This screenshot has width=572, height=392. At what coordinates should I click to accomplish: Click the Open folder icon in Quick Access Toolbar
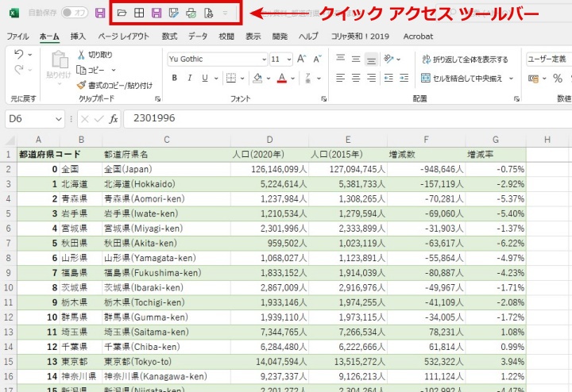pyautogui.click(x=122, y=13)
